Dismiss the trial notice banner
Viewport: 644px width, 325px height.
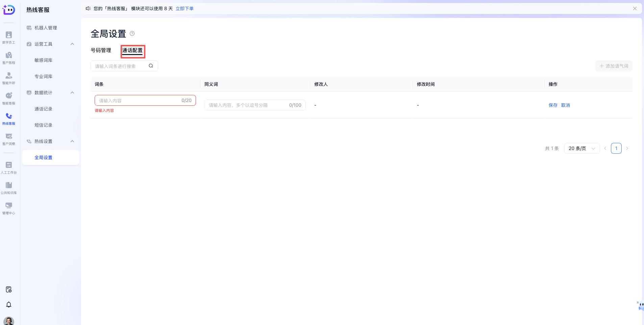click(635, 8)
